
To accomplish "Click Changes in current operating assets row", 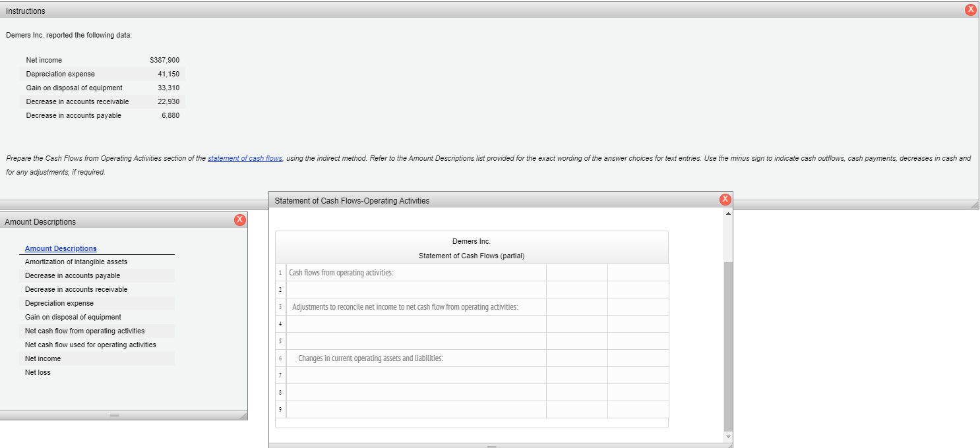I will tap(416, 358).
